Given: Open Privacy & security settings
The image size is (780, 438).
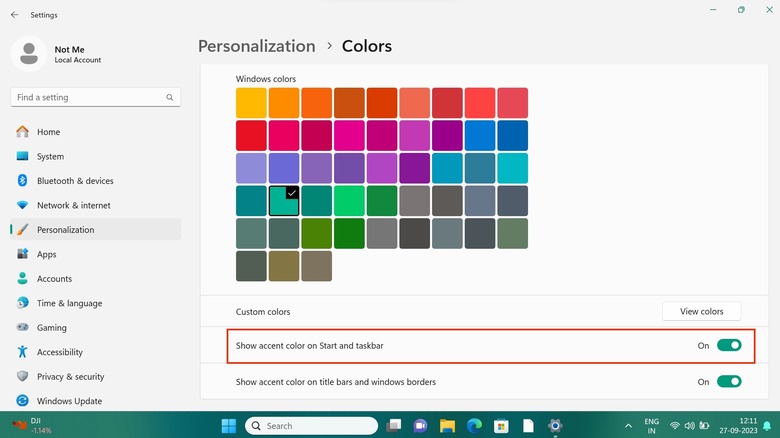Looking at the screenshot, I should coord(70,377).
